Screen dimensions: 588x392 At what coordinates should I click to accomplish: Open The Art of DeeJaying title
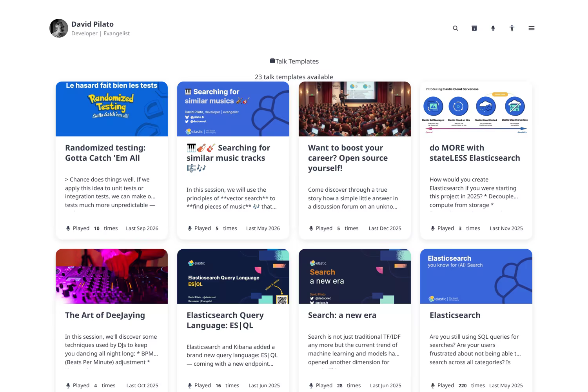coord(105,315)
